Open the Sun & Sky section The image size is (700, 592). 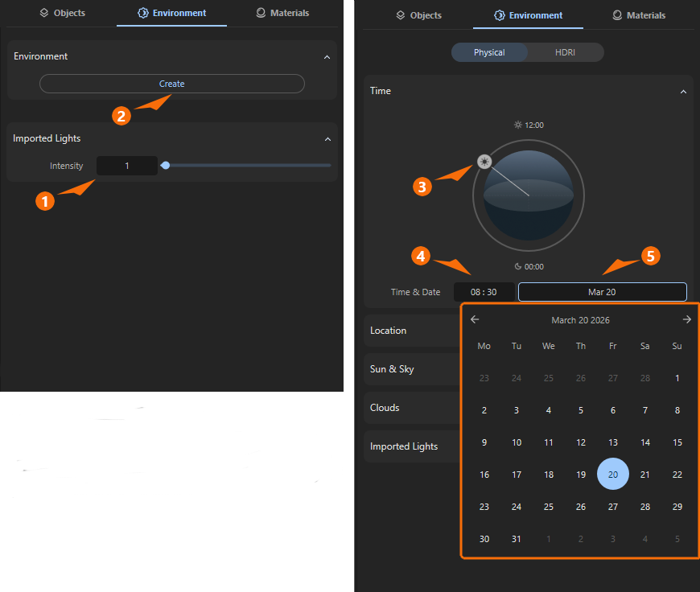[392, 368]
